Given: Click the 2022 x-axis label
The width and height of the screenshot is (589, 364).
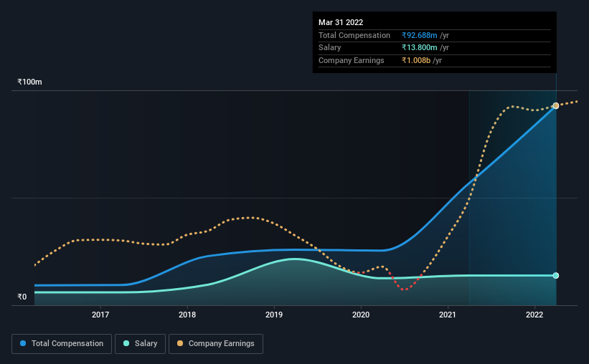Looking at the screenshot, I should [534, 315].
